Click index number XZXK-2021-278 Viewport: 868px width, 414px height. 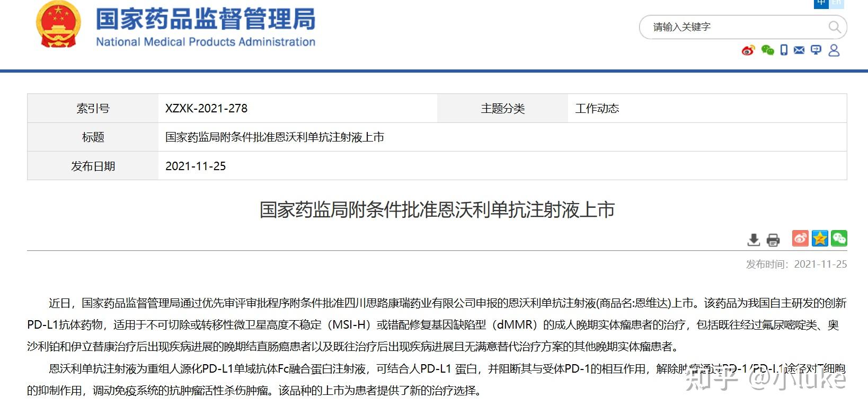coord(207,109)
